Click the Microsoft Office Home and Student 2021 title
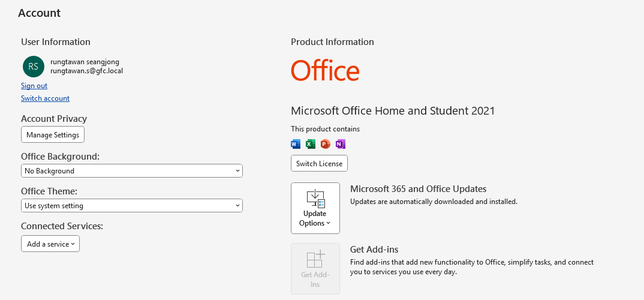Viewport: 644px width, 300px height. click(x=393, y=110)
